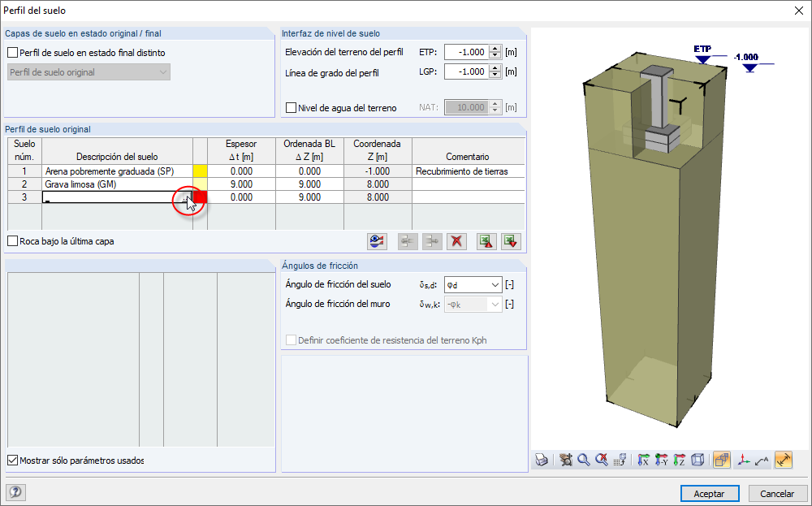
Task: Decrease LGP grade line with down spinner
Action: (x=495, y=75)
